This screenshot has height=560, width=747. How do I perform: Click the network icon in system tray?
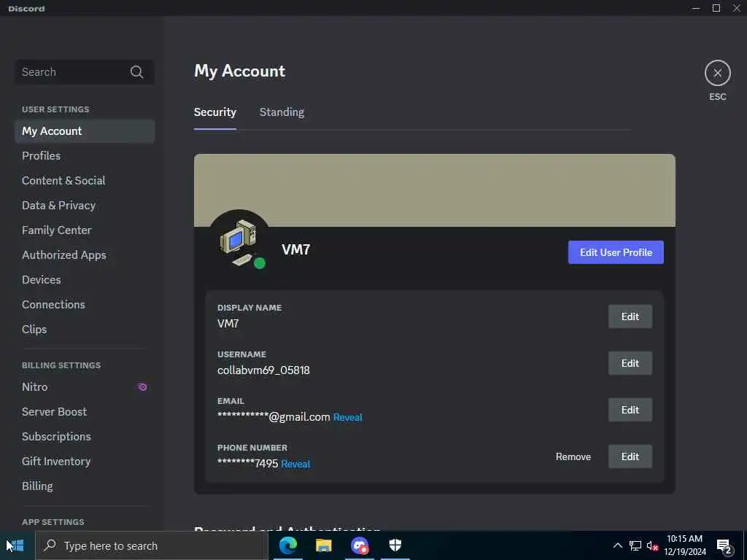[x=635, y=545]
